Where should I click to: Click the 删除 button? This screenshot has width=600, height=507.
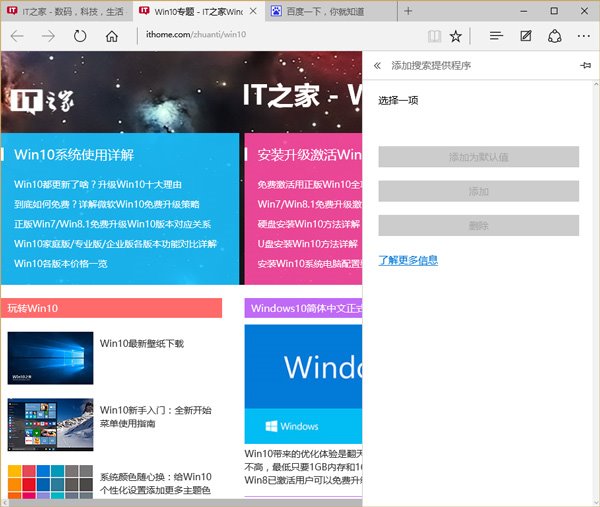coord(479,225)
